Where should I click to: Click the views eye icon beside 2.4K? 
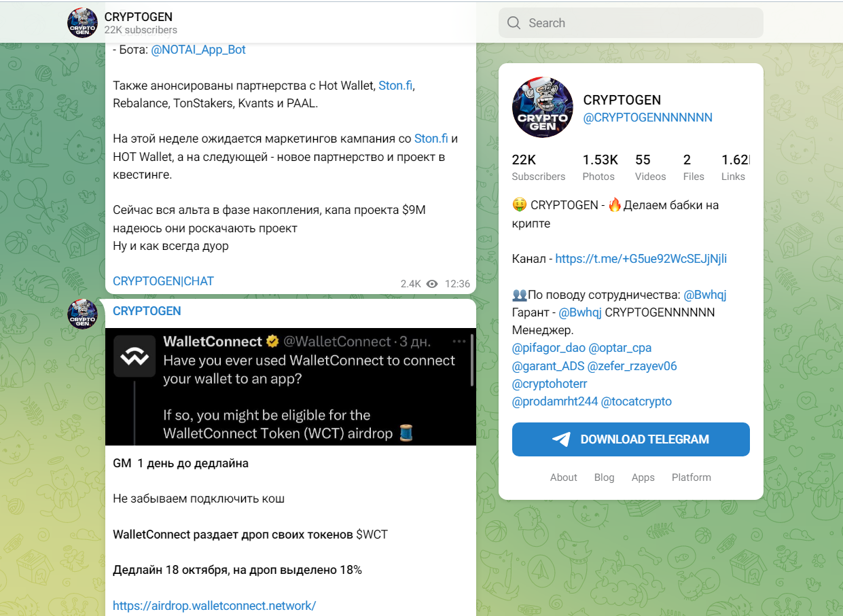[x=432, y=284]
